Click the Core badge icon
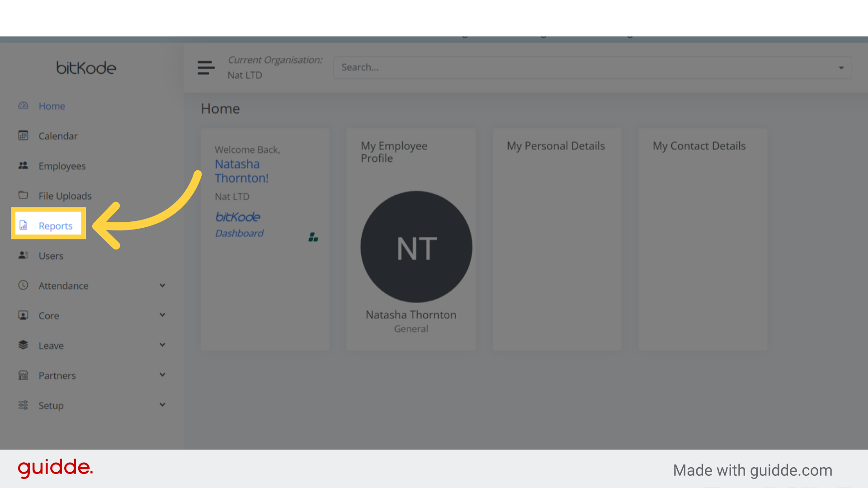Screen dimensions: 868x488 point(23,315)
